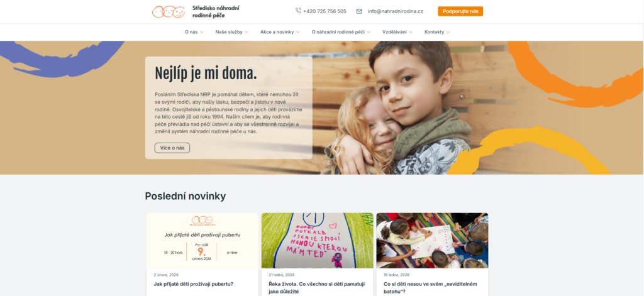Open the pink handwritten drawing thumbnail
The height and width of the screenshot is (296, 644).
[x=318, y=241]
